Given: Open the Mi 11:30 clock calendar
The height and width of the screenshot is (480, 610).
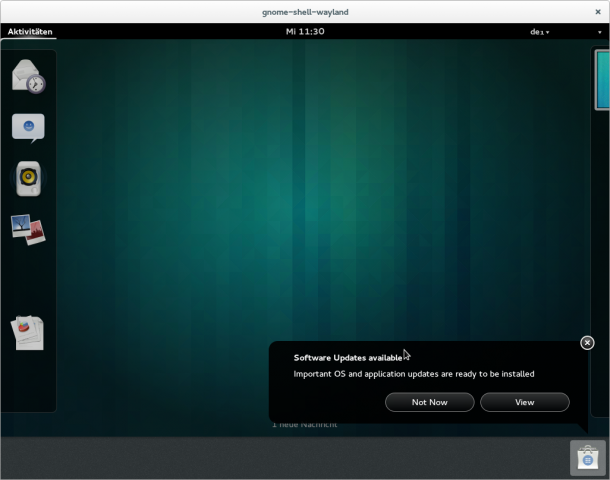Looking at the screenshot, I should tap(305, 32).
